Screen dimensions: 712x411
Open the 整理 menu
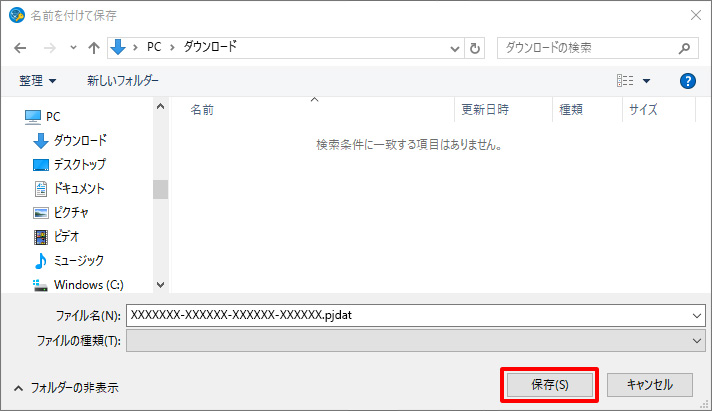click(37, 81)
